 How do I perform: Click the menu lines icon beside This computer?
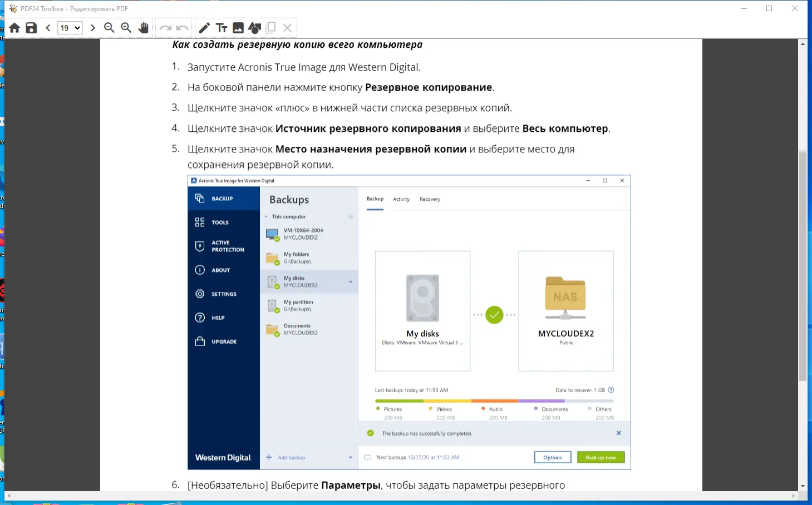click(x=351, y=216)
